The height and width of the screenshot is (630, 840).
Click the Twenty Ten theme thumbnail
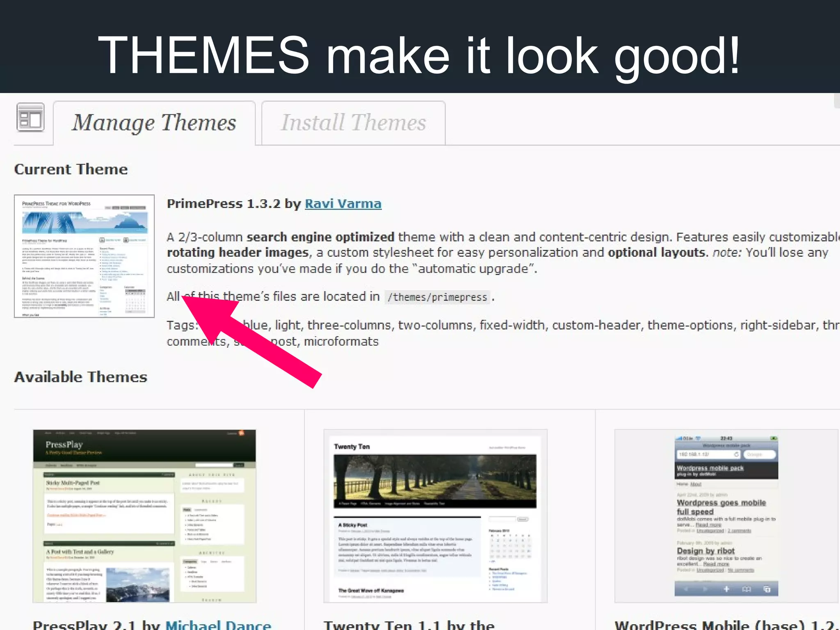coord(435,516)
